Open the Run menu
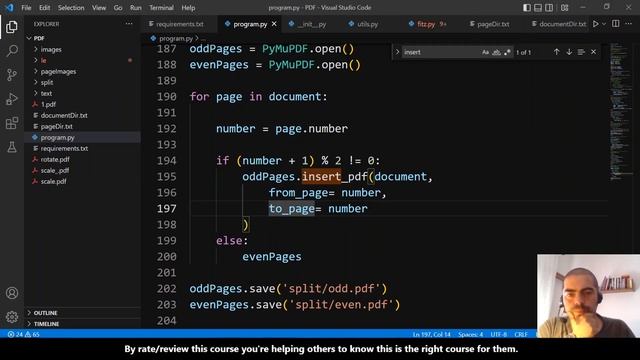The width and height of the screenshot is (640, 360). (136, 8)
